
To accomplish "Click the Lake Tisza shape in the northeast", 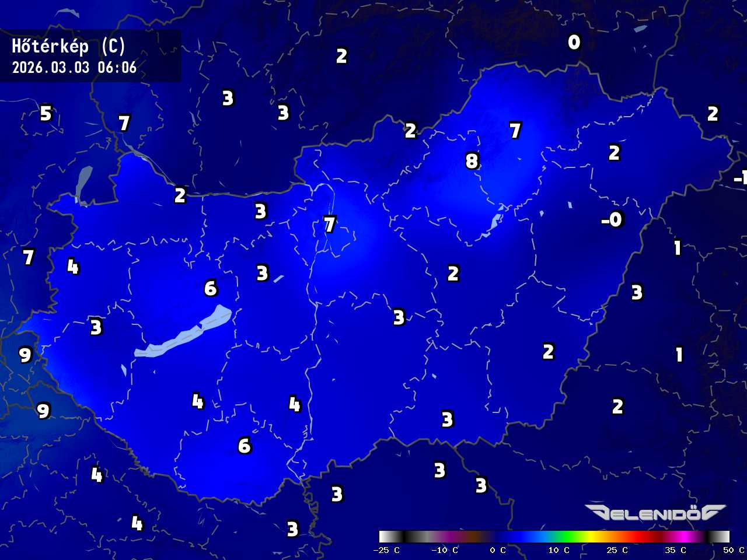I will click(x=495, y=221).
